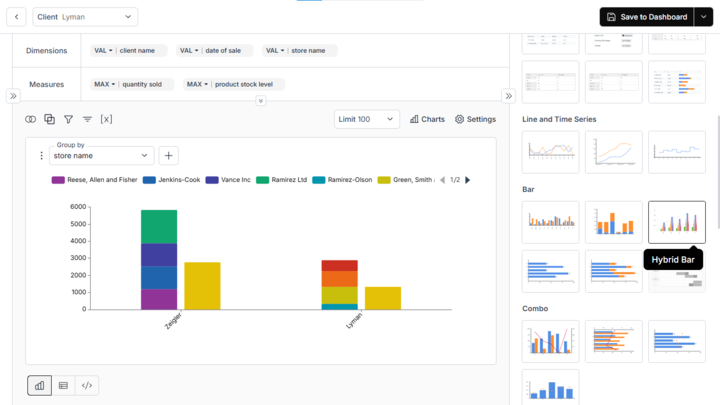Select the step line chart thumbnail
This screenshot has width=720, height=405.
(x=677, y=152)
